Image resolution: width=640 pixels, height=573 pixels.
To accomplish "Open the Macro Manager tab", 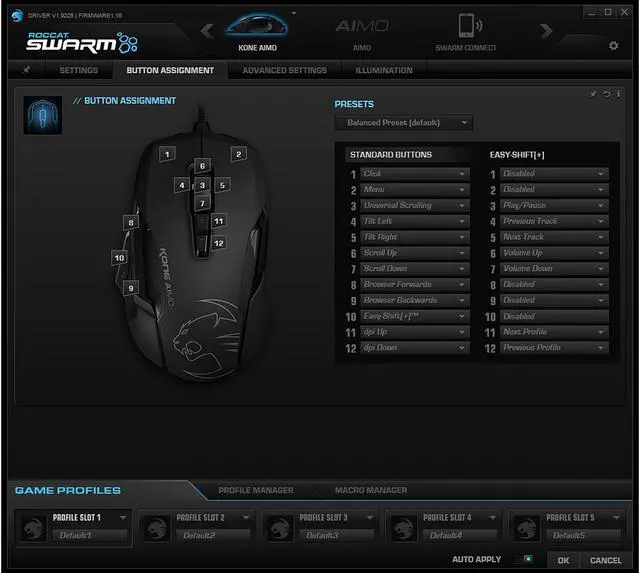I will (371, 490).
